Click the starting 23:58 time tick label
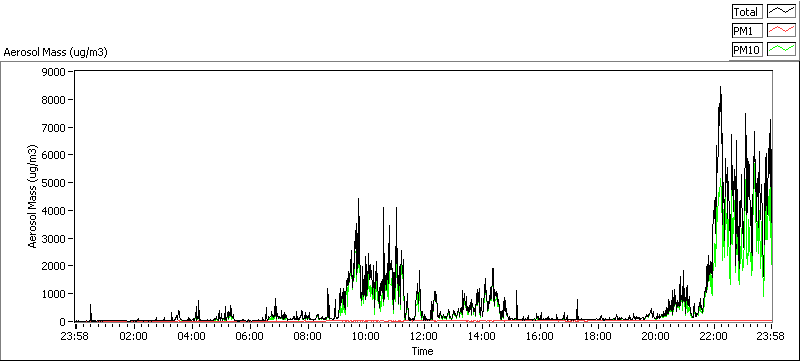800x361 pixels. point(75,337)
